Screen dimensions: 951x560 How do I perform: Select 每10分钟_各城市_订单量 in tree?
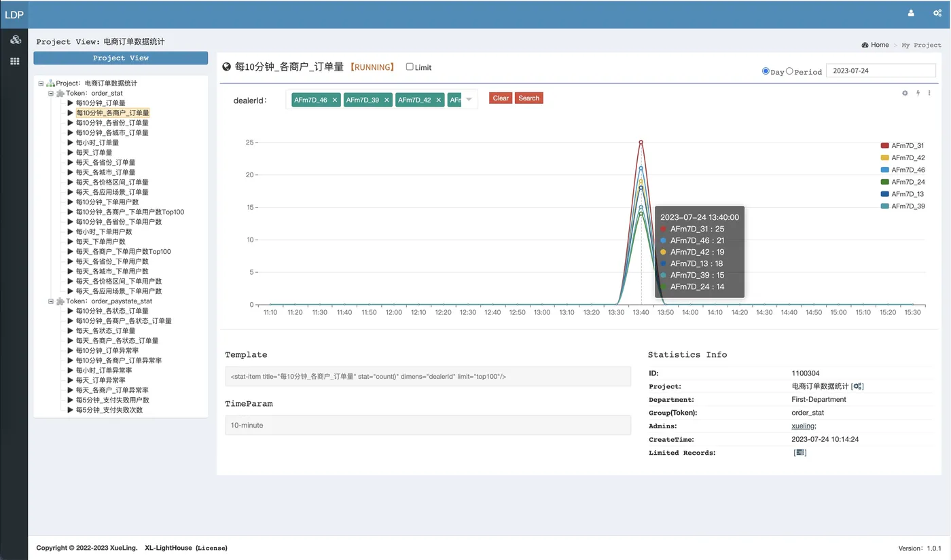tap(112, 133)
